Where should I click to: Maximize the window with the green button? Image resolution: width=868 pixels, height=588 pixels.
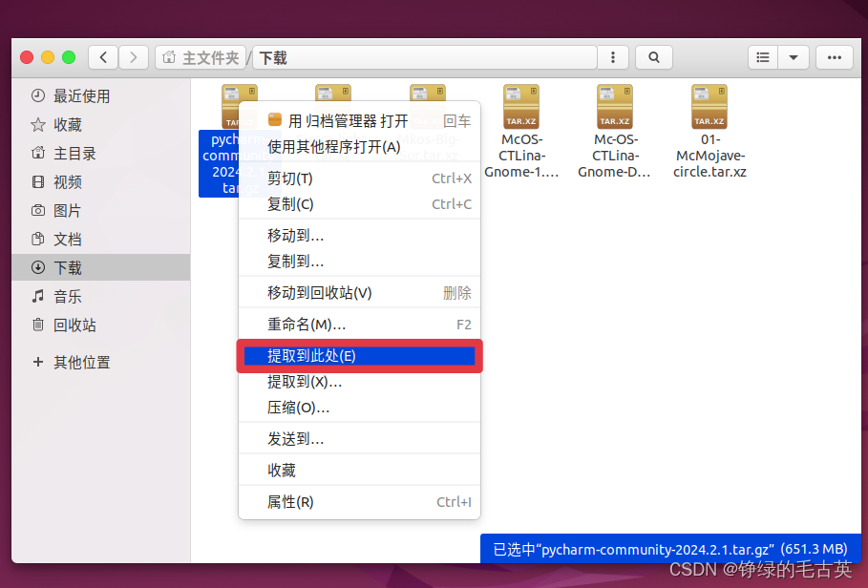tap(69, 57)
